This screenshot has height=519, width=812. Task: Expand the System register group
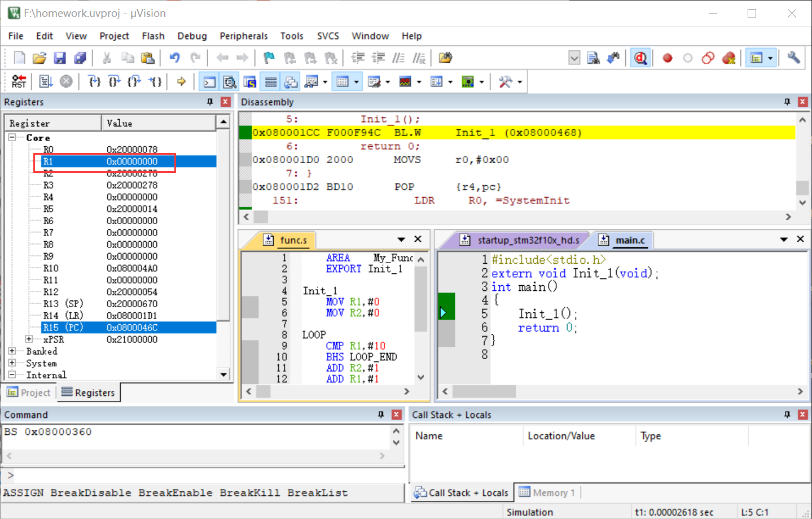(12, 363)
